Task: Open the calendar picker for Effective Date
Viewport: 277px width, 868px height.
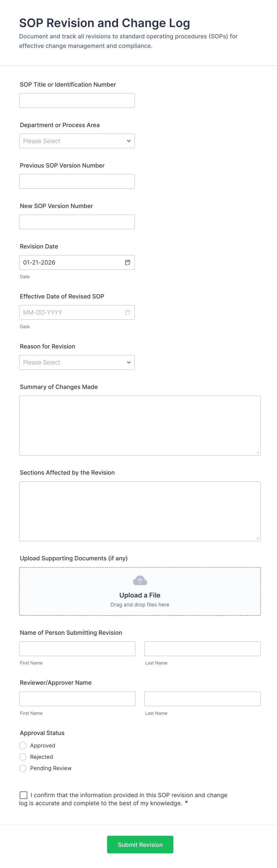Action: (128, 312)
